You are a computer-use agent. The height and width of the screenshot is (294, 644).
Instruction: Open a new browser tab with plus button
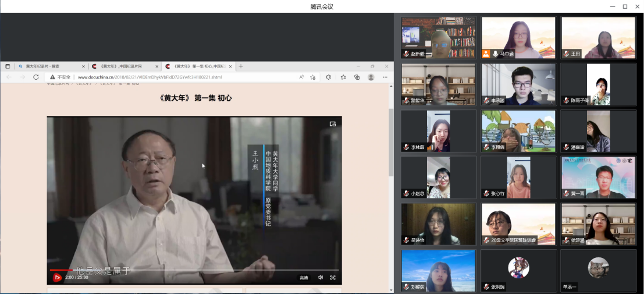241,66
